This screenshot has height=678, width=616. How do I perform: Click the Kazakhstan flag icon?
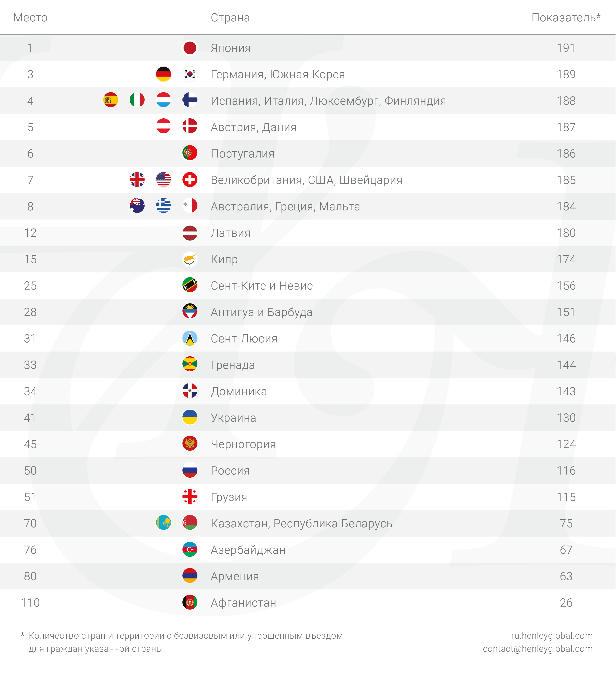pyautogui.click(x=164, y=523)
